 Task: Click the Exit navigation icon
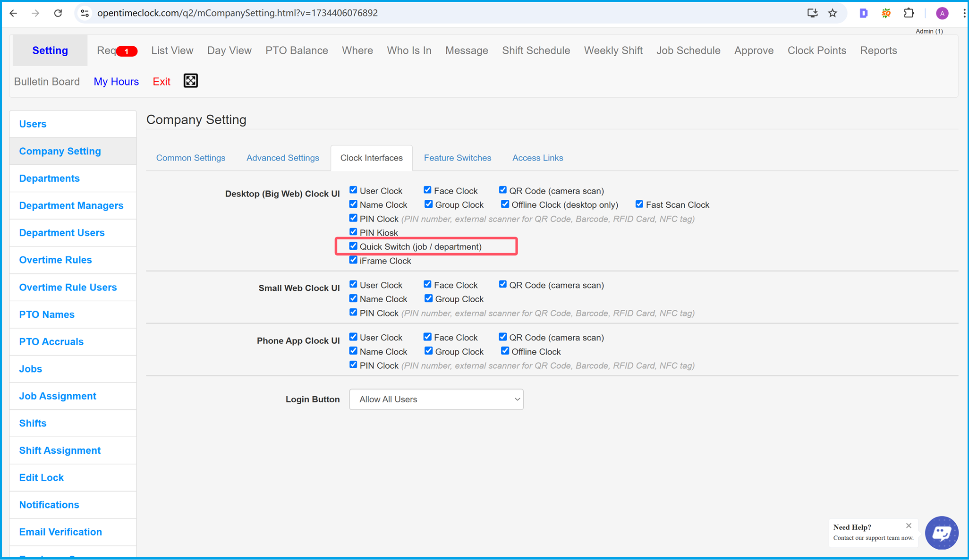coord(162,81)
